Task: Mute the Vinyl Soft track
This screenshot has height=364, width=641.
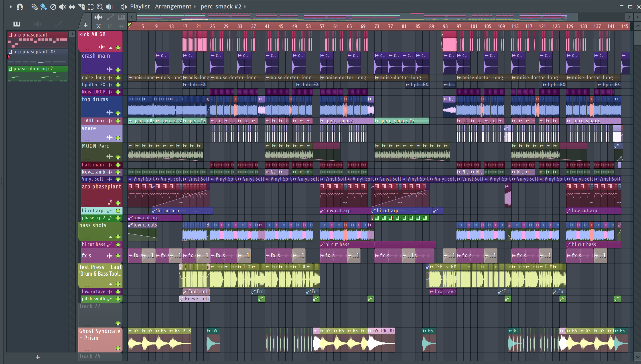Action: (118, 179)
